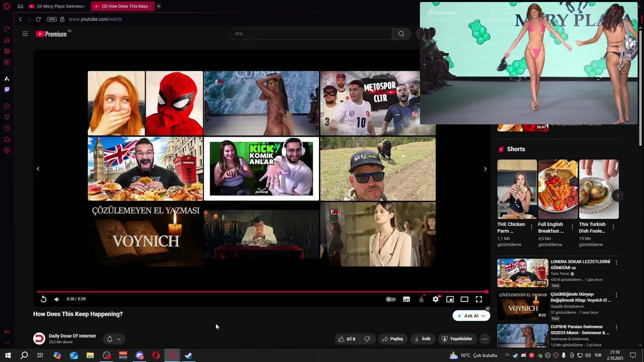Screen dimensions: 644x362
Task: Open LONDRA SOKAK LEZZETLERİNİ GÖMDÜM video title
Action: (x=580, y=265)
